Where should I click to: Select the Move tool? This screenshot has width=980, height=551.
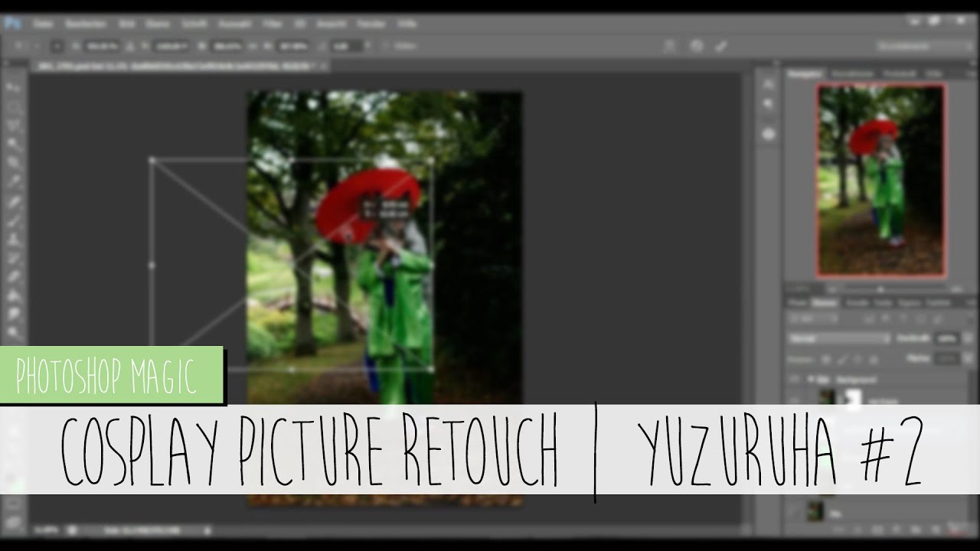pyautogui.click(x=14, y=86)
